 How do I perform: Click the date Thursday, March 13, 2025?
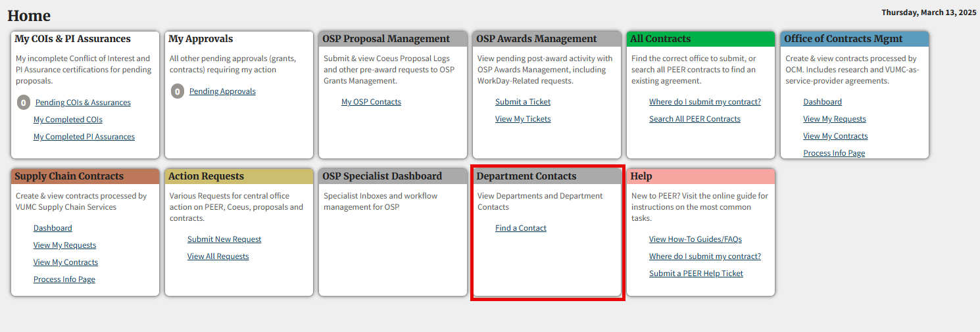tap(929, 12)
